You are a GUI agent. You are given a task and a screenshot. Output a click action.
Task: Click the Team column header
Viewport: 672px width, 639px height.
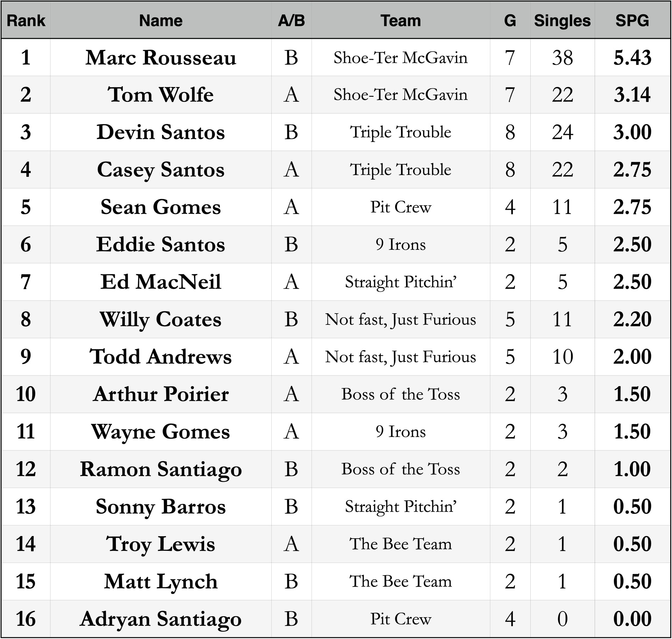(x=400, y=21)
